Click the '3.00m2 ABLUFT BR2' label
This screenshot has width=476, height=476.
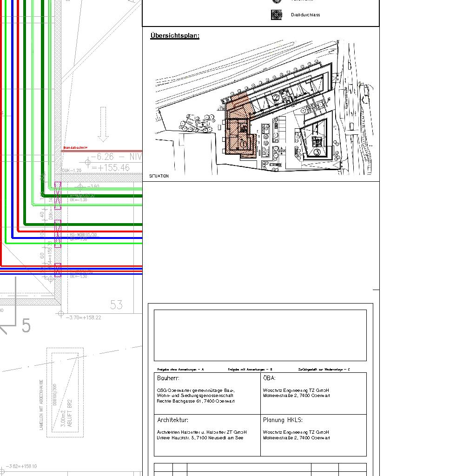click(66, 413)
